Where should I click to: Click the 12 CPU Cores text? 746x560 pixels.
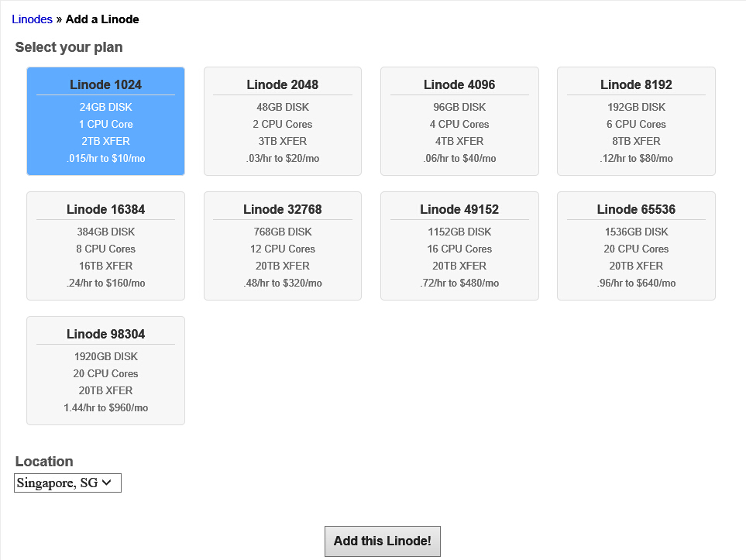coord(283,249)
